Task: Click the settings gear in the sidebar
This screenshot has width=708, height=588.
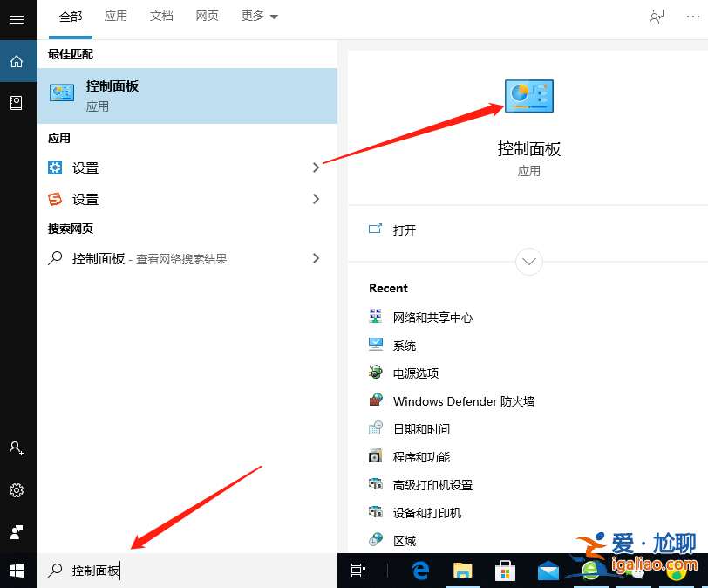Action: point(17,490)
